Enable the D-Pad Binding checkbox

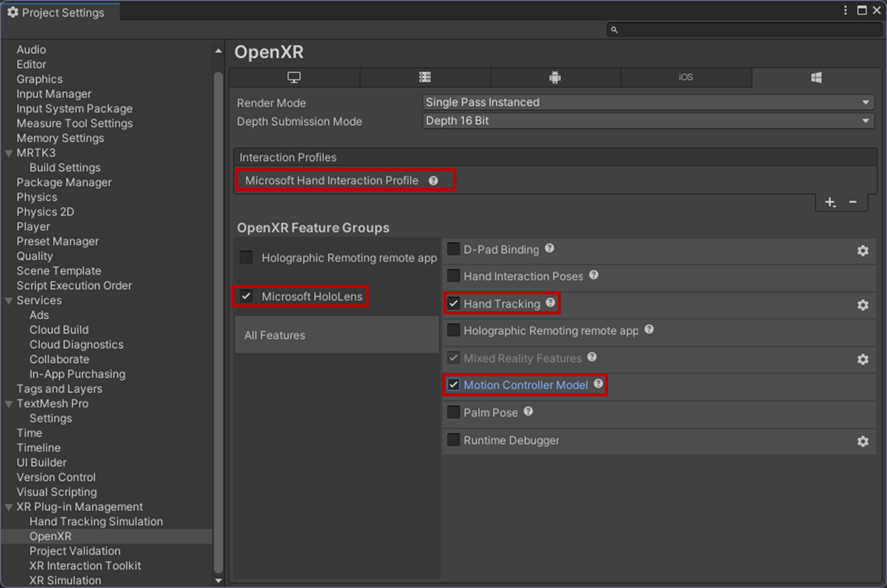pos(454,249)
